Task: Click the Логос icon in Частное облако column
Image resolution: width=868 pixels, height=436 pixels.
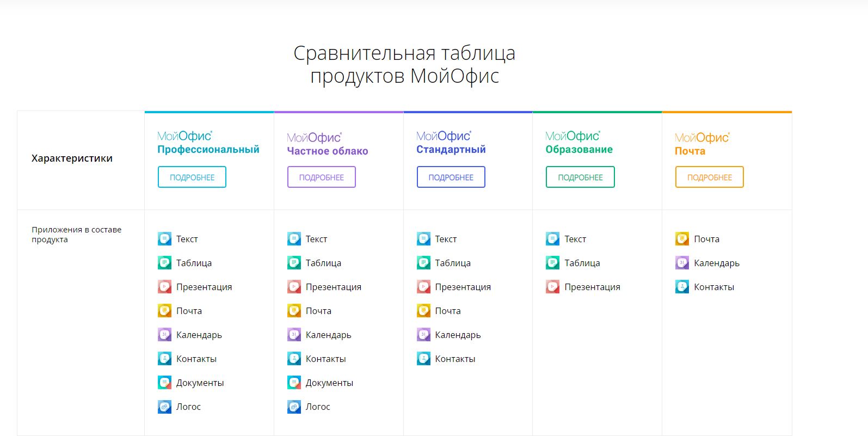Action: (294, 406)
